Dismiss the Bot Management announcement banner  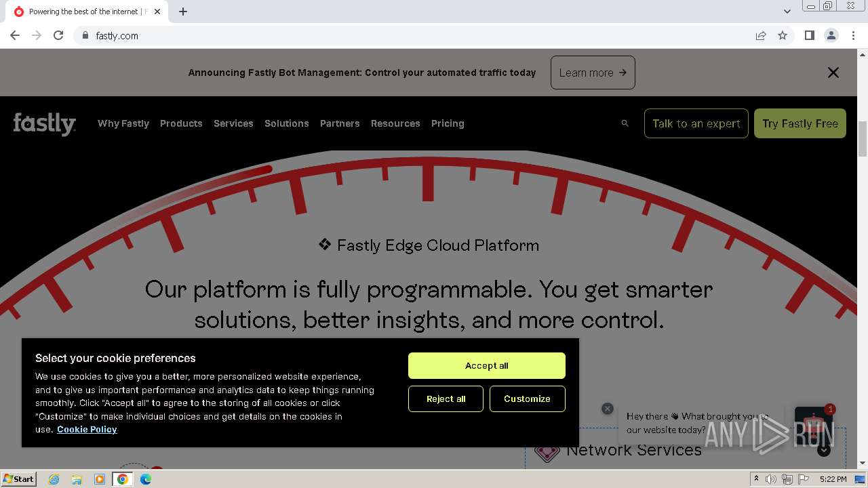point(833,73)
